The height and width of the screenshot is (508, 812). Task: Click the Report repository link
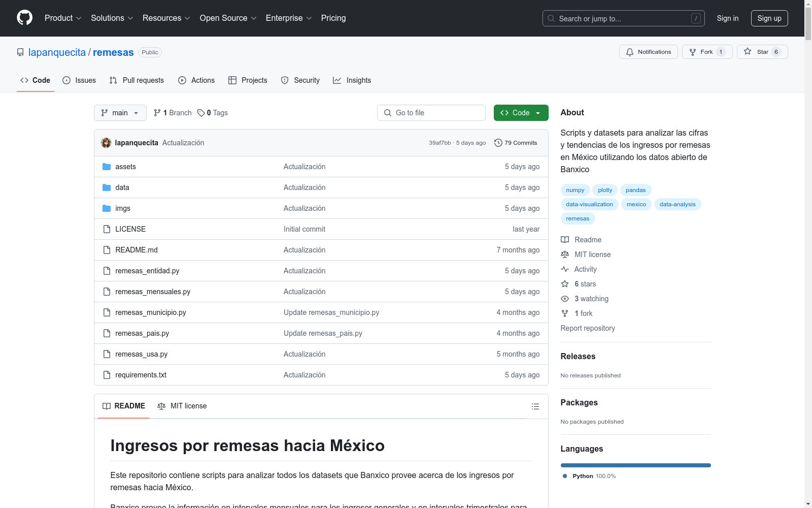pyautogui.click(x=588, y=328)
